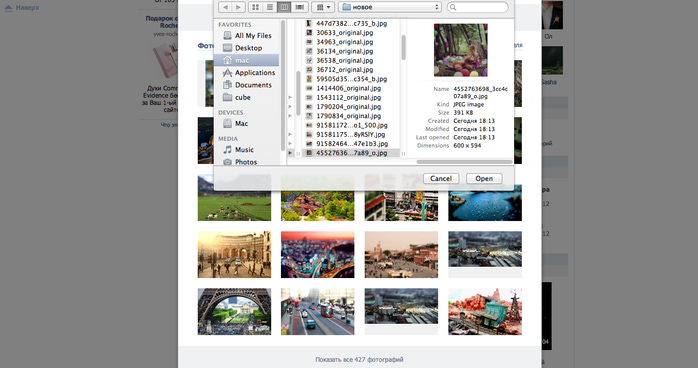698x368 pixels.
Task: Open the Eiffel Tower photo thumbnail
Action: click(234, 311)
